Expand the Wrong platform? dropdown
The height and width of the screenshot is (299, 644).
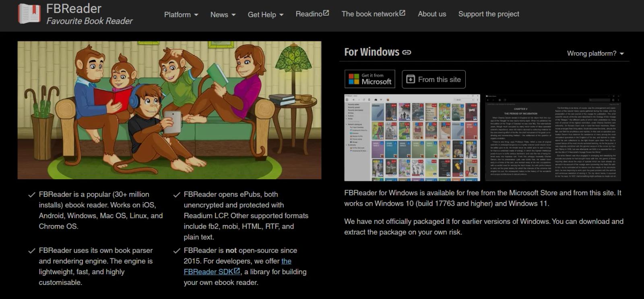tap(595, 53)
